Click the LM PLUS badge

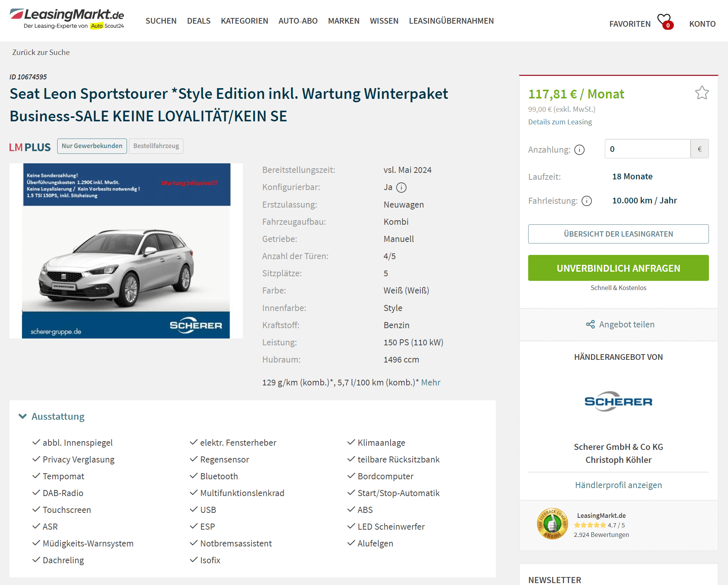click(x=30, y=147)
